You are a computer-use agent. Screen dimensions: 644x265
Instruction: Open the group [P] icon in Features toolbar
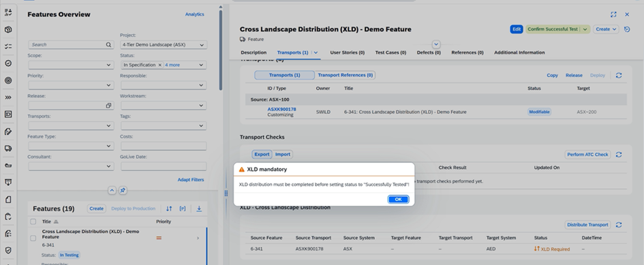[183, 208]
